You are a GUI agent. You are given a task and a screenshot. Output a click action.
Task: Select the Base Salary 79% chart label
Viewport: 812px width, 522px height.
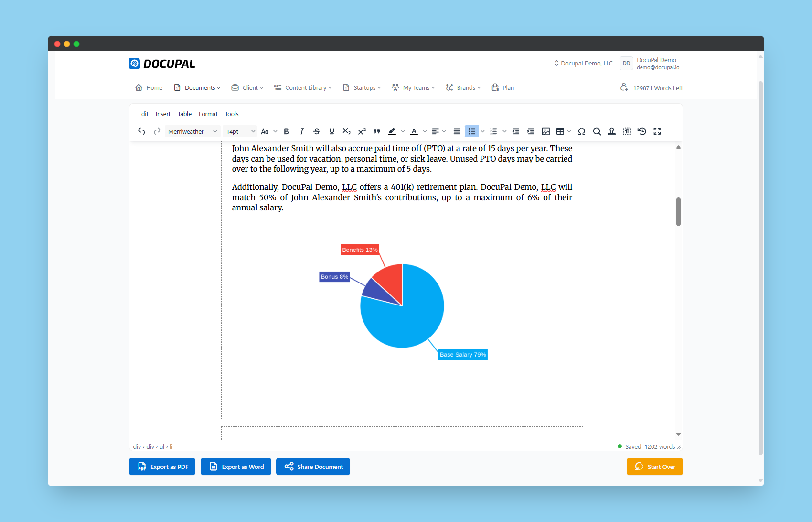(x=463, y=355)
